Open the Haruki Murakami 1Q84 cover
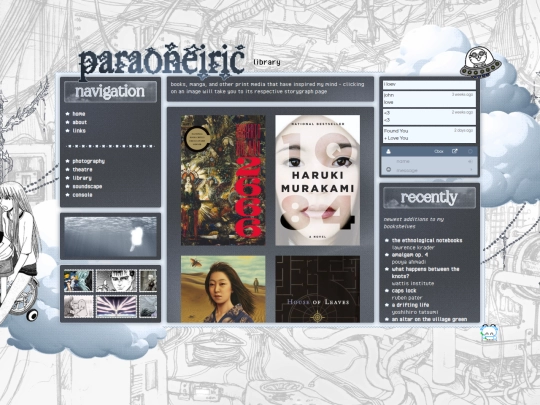 318,180
